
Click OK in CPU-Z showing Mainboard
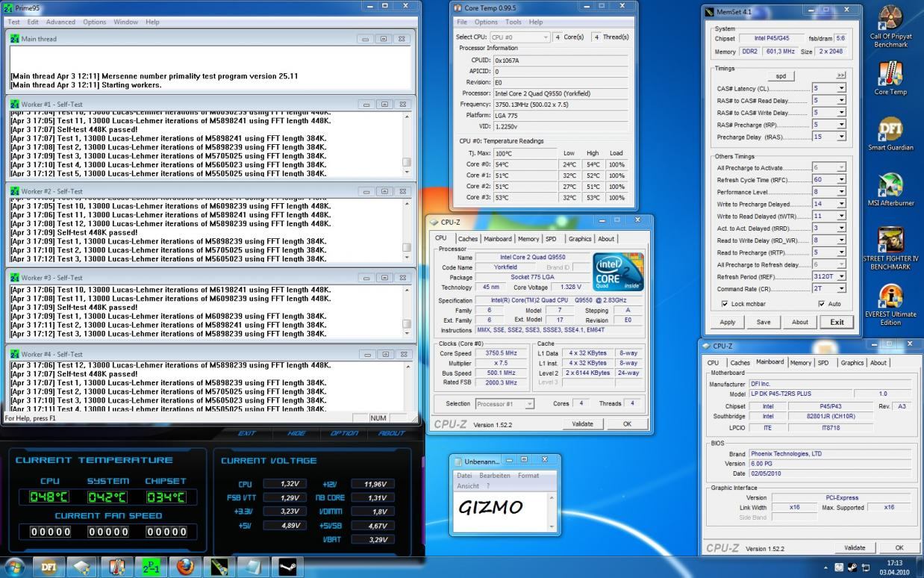[899, 547]
